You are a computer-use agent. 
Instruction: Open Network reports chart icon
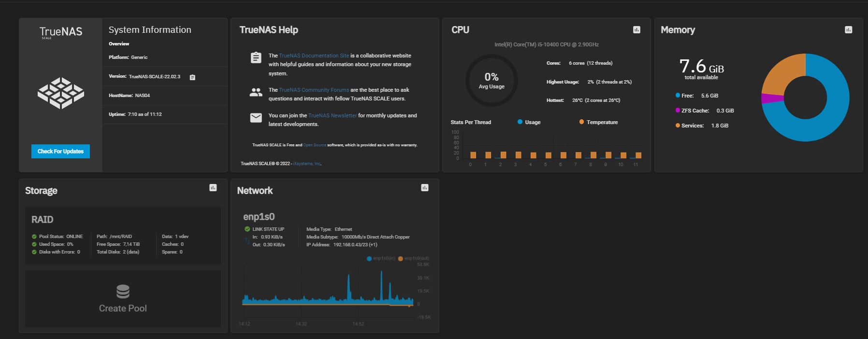[425, 187]
